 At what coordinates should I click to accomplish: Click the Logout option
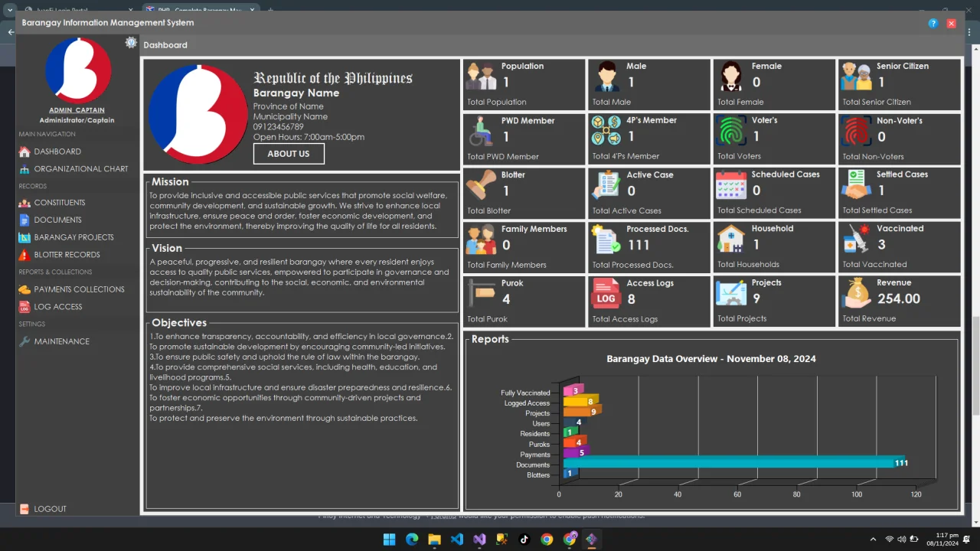tap(43, 509)
